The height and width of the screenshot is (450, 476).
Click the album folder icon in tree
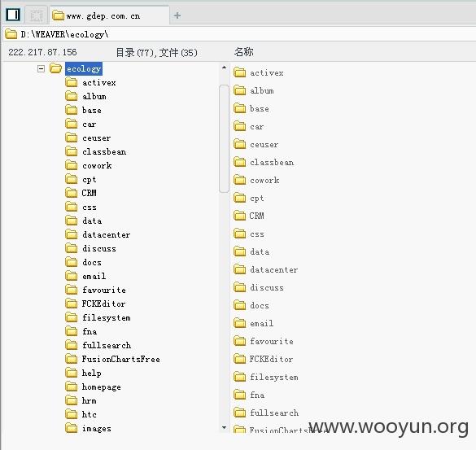click(x=72, y=96)
